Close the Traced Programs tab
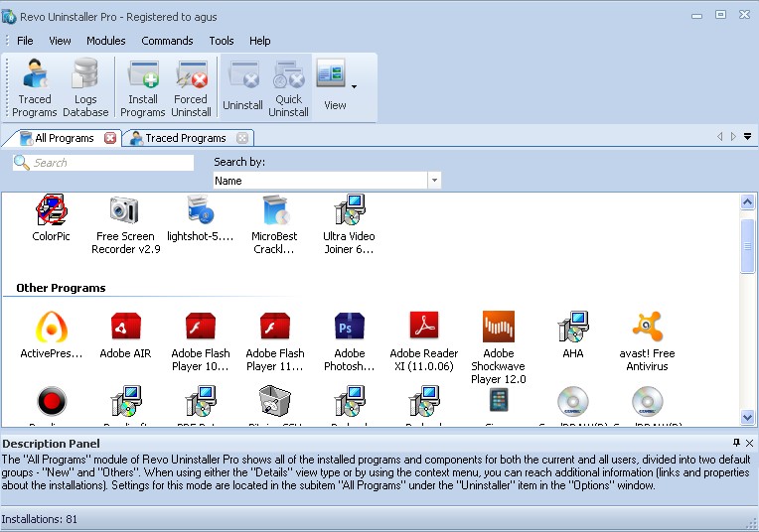 pos(242,138)
